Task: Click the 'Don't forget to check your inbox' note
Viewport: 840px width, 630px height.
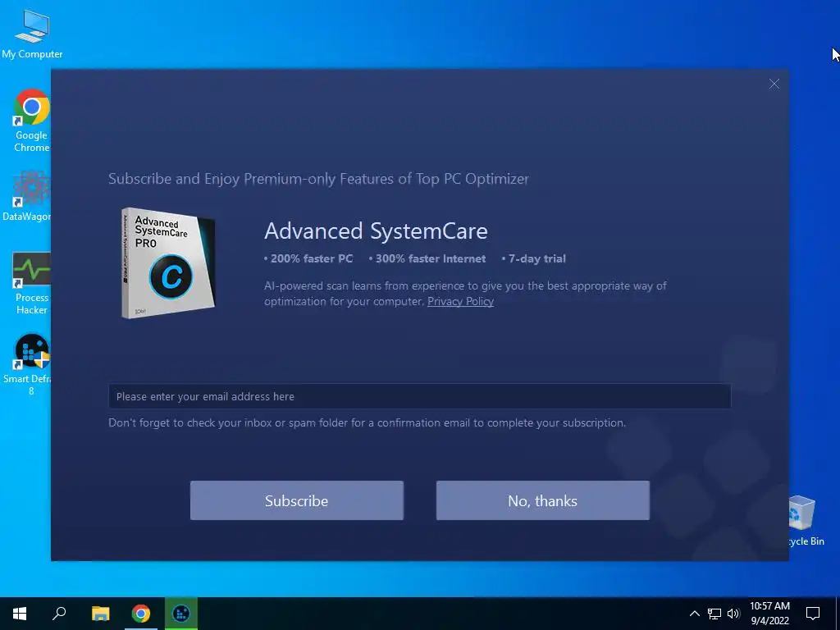Action: click(x=367, y=422)
